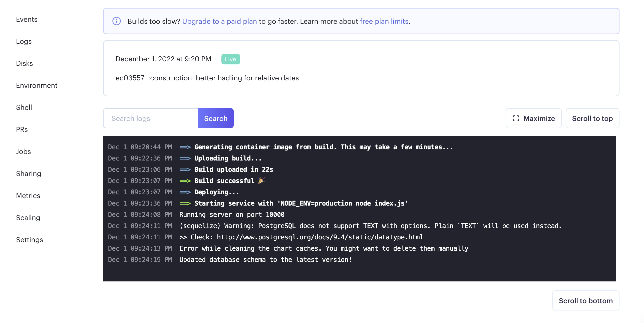Open the Disks section
644x323 pixels.
pyautogui.click(x=24, y=63)
